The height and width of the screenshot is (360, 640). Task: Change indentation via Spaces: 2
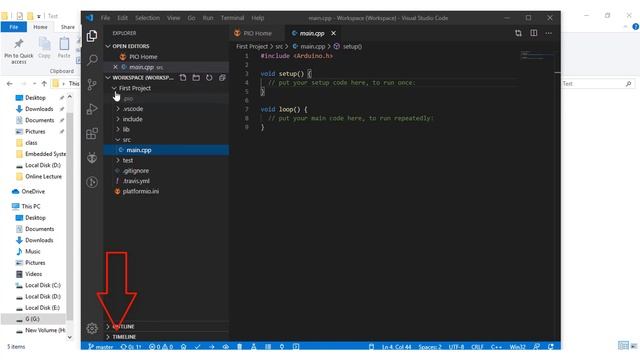tap(430, 347)
